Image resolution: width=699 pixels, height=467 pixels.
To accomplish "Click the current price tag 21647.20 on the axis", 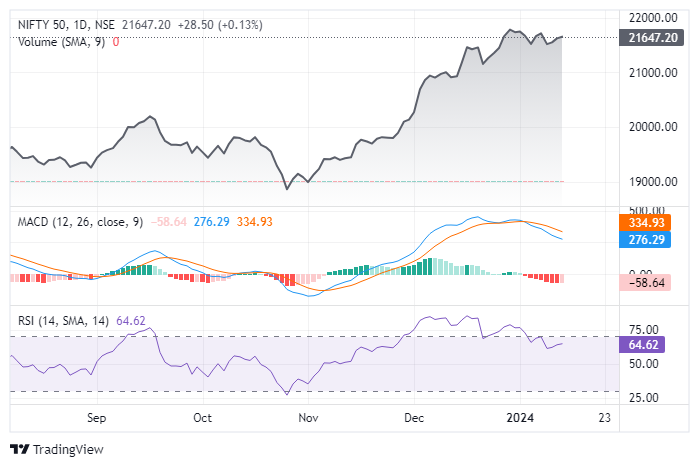I will 651,38.
